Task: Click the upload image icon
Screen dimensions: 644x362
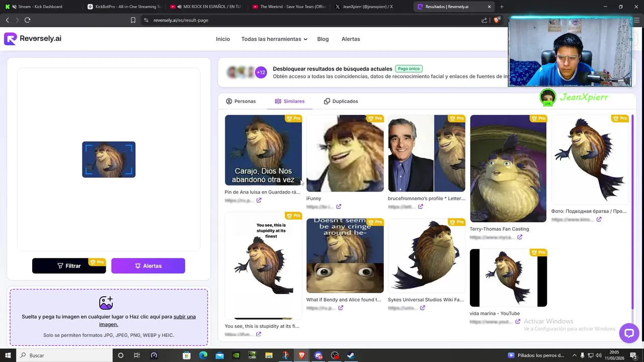Action: (x=106, y=303)
